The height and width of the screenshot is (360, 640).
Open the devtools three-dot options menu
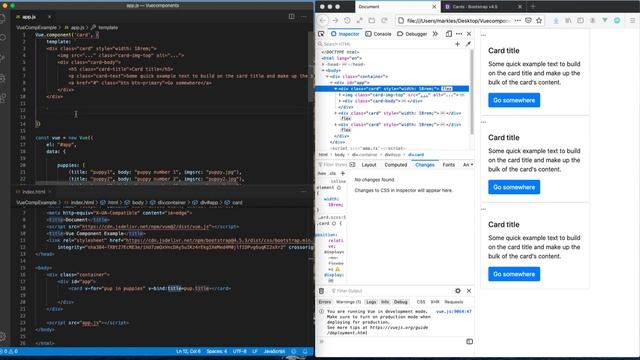click(x=459, y=34)
